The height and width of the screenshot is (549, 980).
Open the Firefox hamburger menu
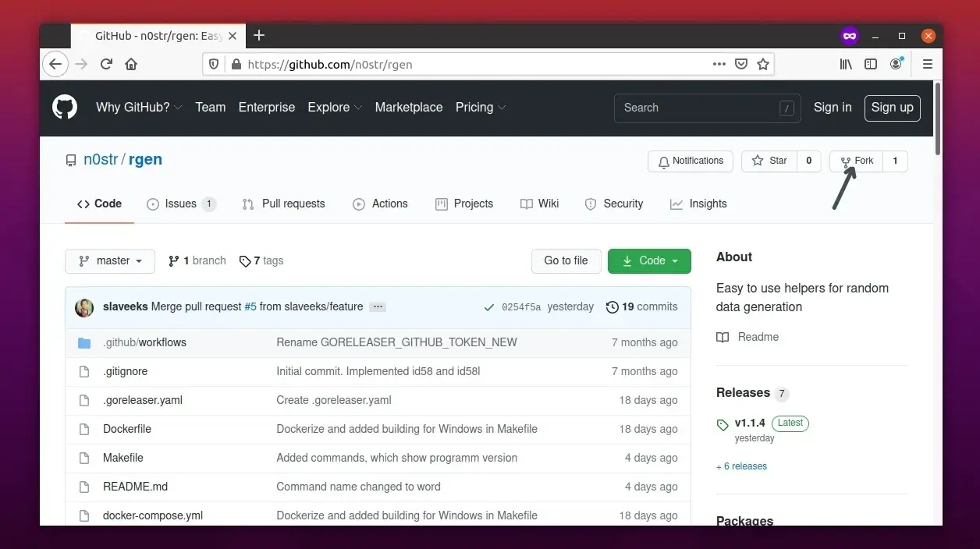[927, 64]
